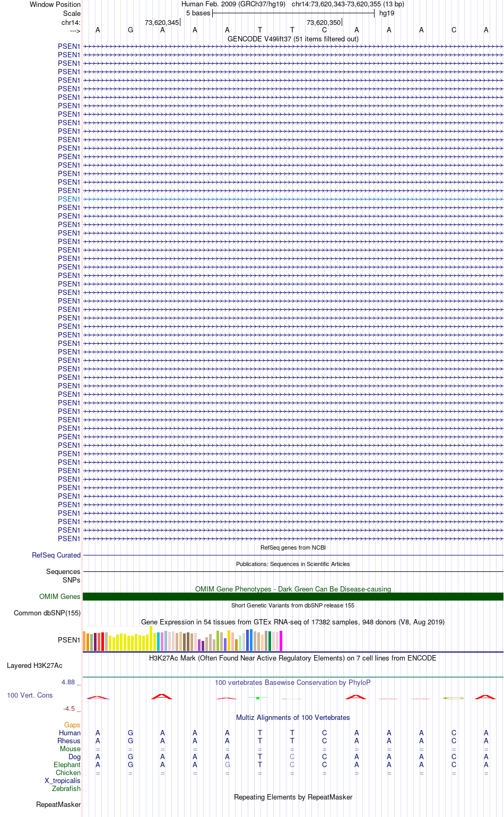This screenshot has width=504, height=817.
Task: Open Short Genetic Variants from dbSNP title
Action: click(293, 605)
